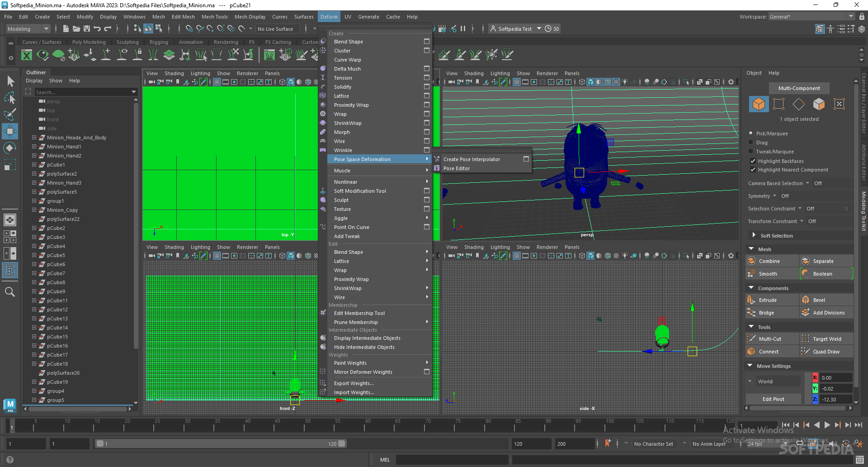Click the Edit Pivot button
The height and width of the screenshot is (467, 868).
[773, 399]
